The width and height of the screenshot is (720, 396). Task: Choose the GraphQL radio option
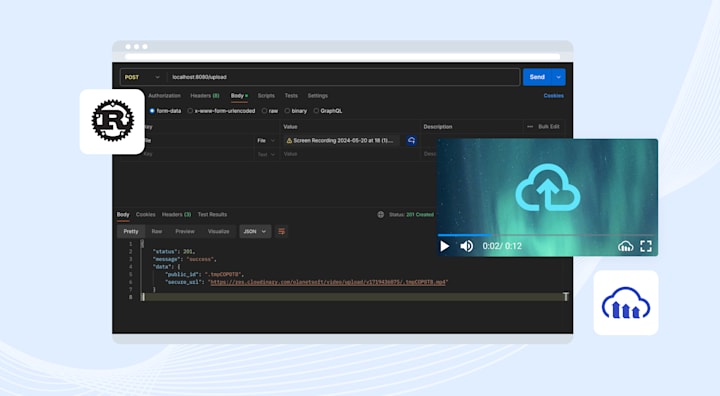click(x=316, y=111)
